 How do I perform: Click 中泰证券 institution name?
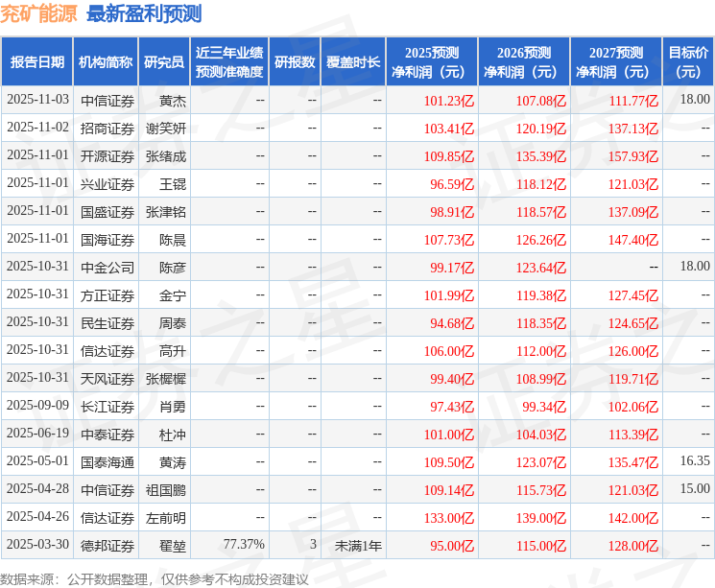(x=107, y=435)
